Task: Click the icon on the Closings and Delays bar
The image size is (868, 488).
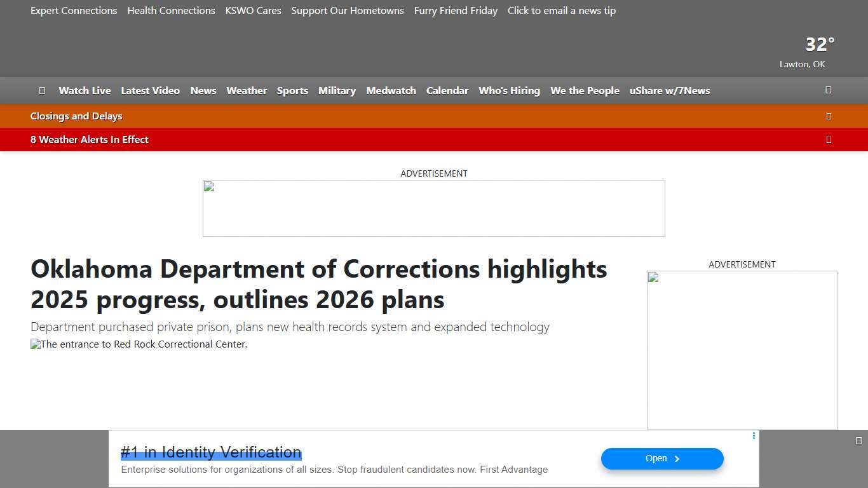Action: click(829, 116)
